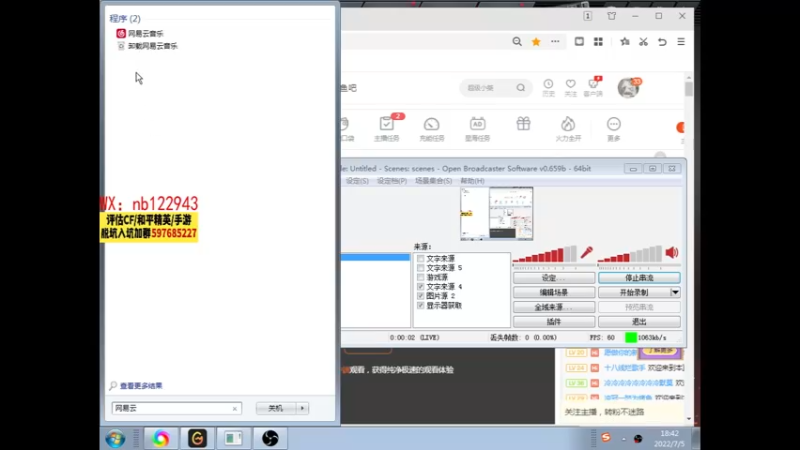This screenshot has width=800, height=450.
Task: Open 帮助(H) menu in OBS
Action: (472, 181)
